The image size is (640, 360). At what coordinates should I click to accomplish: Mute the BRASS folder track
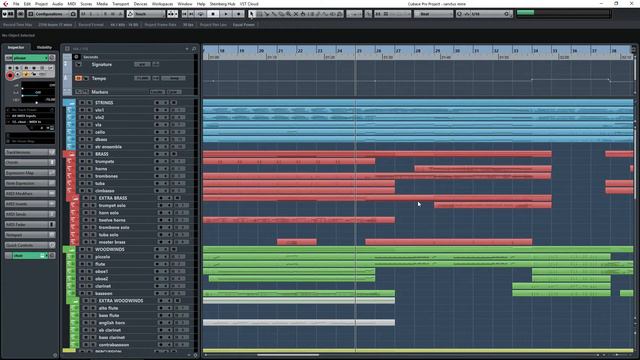pos(82,154)
